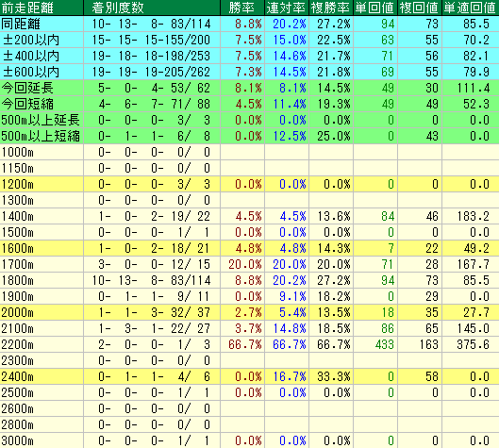Select the 複勝率 column header
The image size is (499, 448).
click(331, 8)
